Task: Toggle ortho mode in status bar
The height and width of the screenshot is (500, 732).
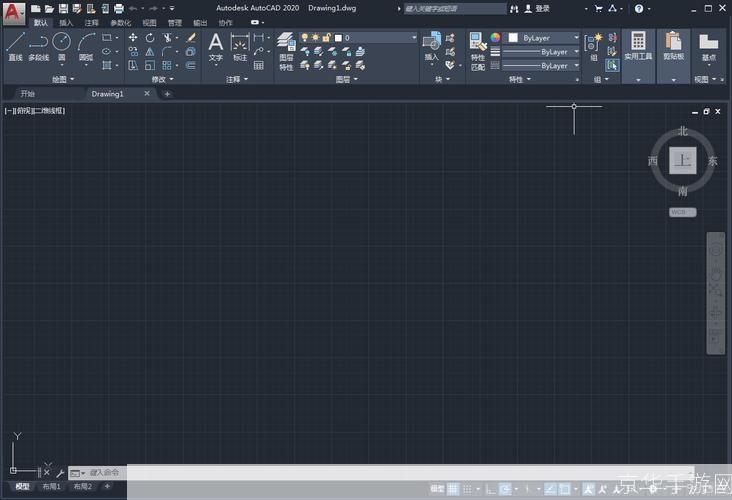Action: click(x=491, y=489)
